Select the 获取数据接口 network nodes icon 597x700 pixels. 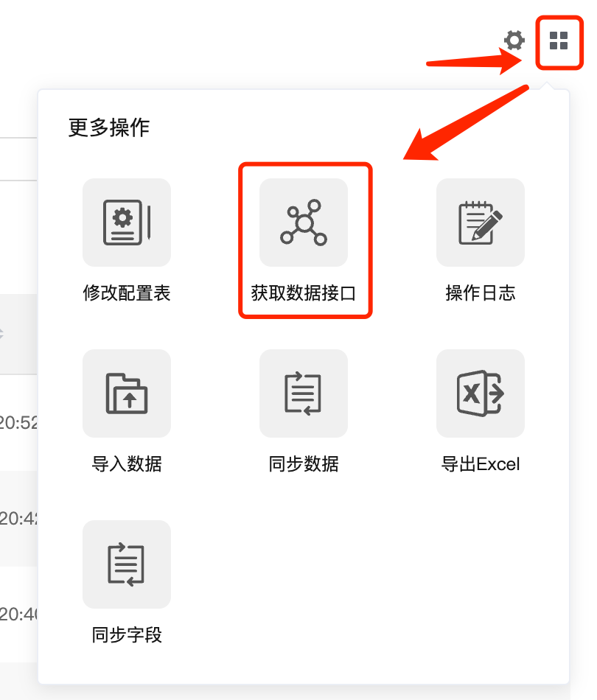pyautogui.click(x=304, y=223)
